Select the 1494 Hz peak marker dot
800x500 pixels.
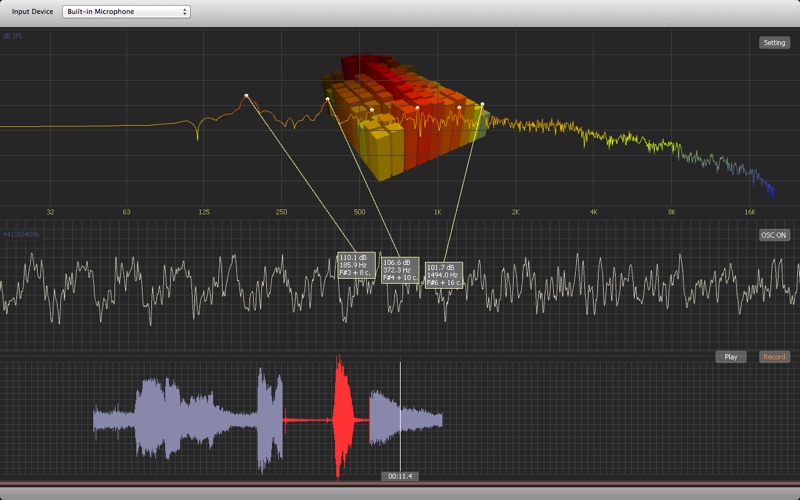482,104
